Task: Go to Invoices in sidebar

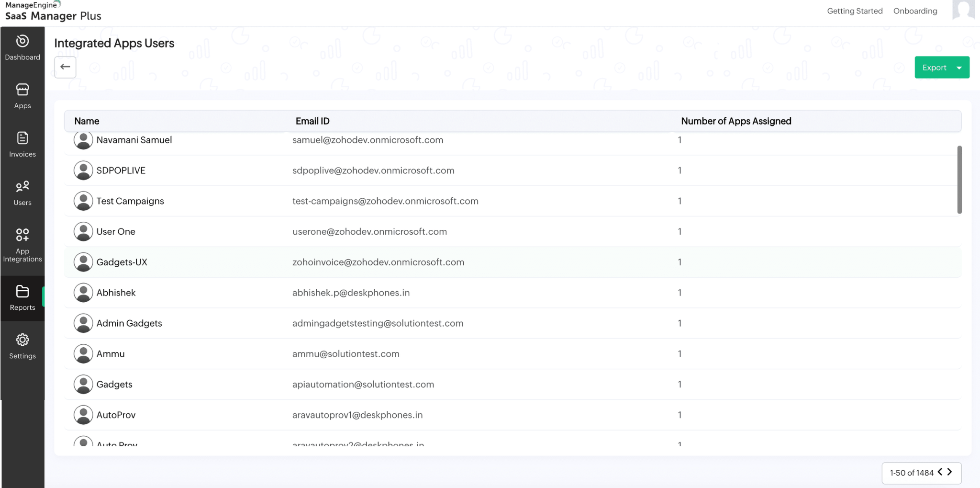Action: [22, 144]
